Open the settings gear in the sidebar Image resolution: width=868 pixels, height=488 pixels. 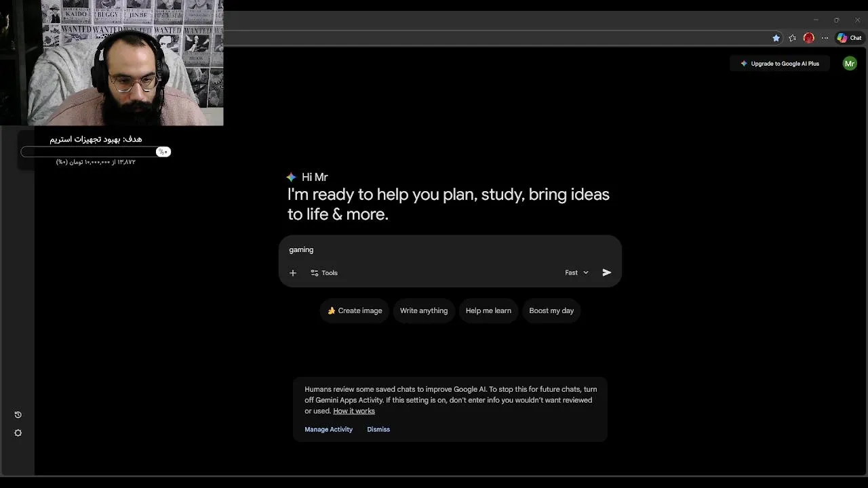(18, 433)
